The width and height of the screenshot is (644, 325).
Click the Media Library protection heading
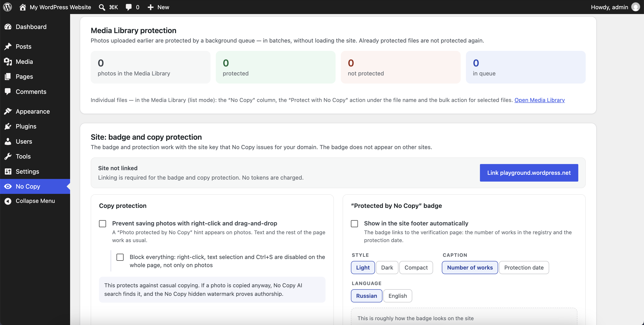click(x=133, y=30)
